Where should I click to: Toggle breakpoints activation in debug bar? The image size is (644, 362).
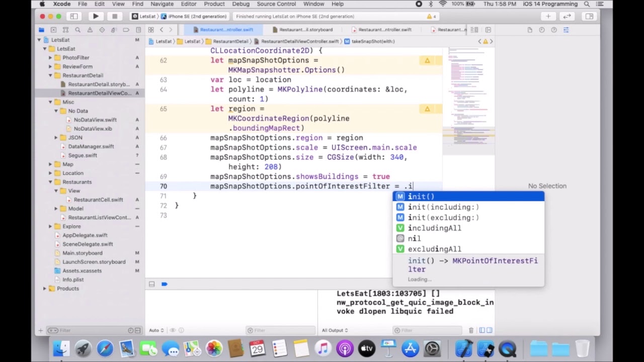point(164,285)
